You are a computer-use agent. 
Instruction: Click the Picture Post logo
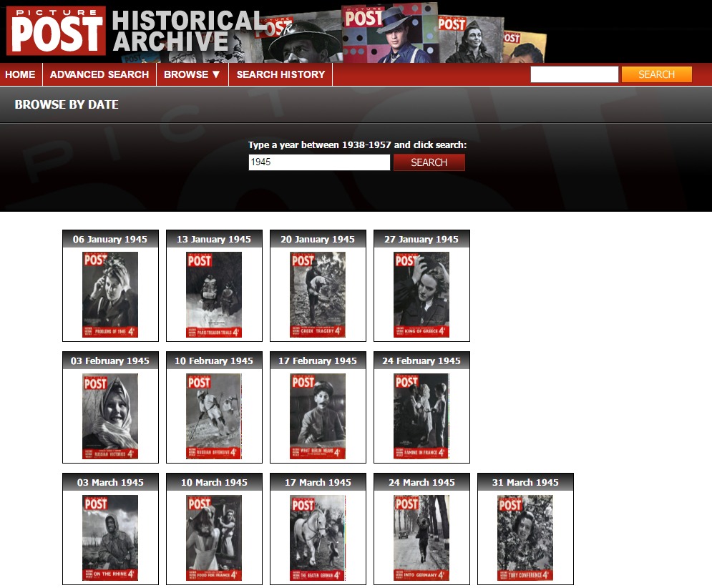tap(56, 31)
